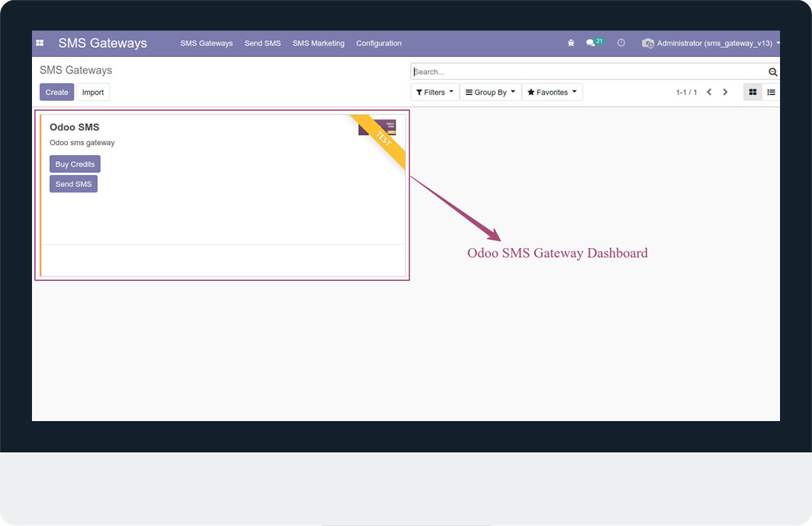Open the activities clock icon
This screenshot has height=526, width=812.
click(621, 43)
